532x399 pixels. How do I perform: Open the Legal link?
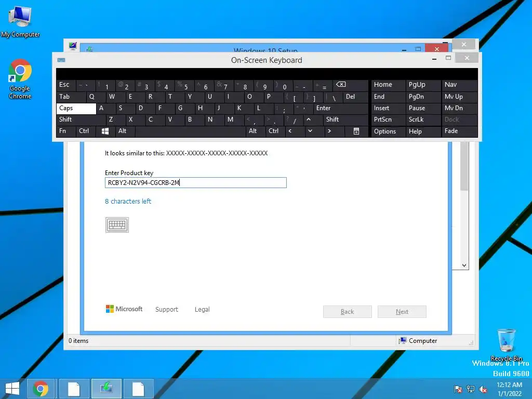[202, 310]
